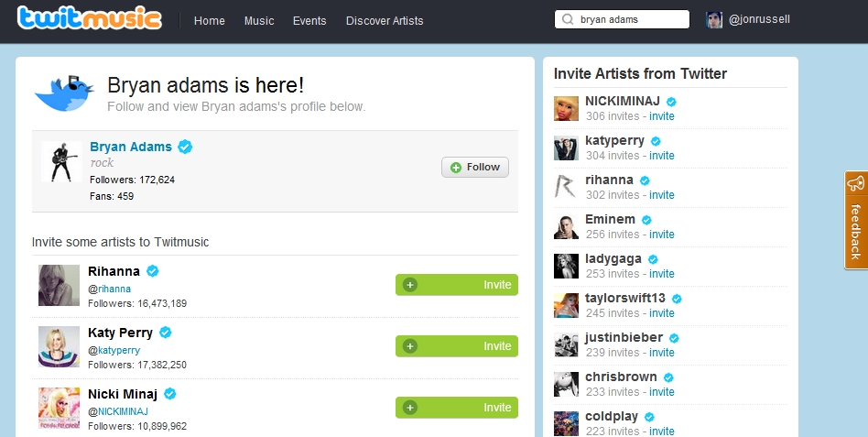Image resolution: width=868 pixels, height=437 pixels.
Task: Click coldplay avatar in sidebar
Action: [x=566, y=423]
